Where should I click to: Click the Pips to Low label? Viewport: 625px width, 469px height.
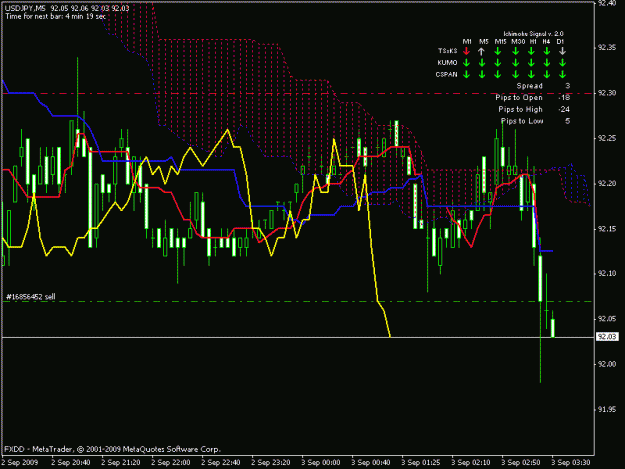(x=522, y=121)
